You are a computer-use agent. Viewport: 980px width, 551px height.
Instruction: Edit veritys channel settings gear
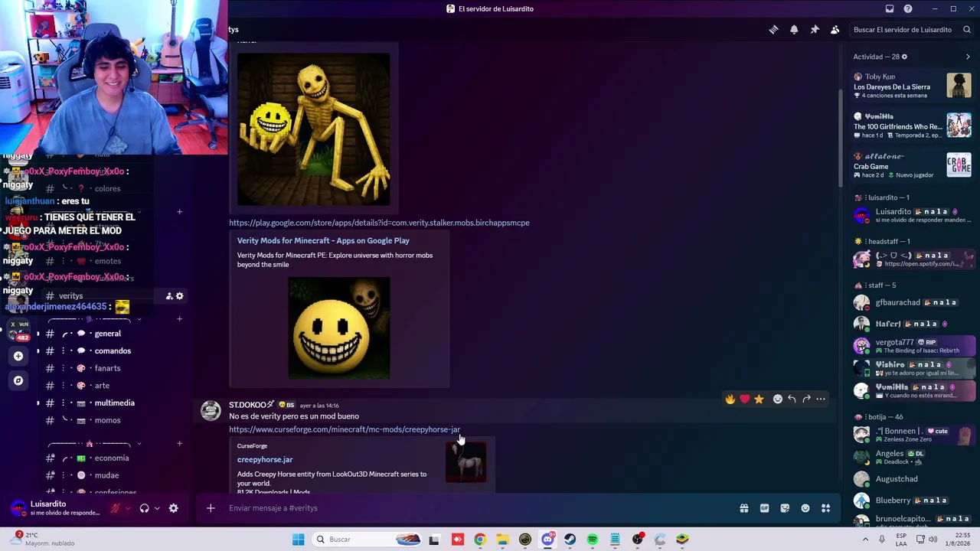pos(180,296)
